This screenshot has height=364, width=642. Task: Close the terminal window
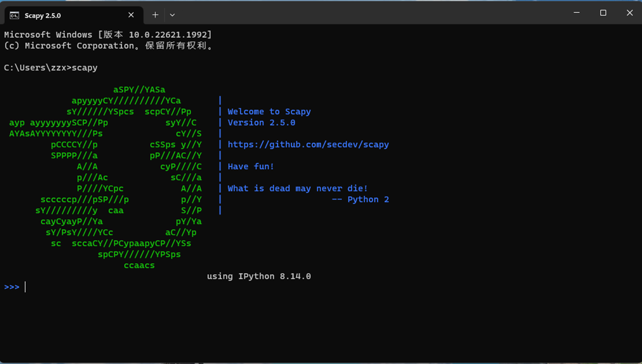click(x=630, y=13)
